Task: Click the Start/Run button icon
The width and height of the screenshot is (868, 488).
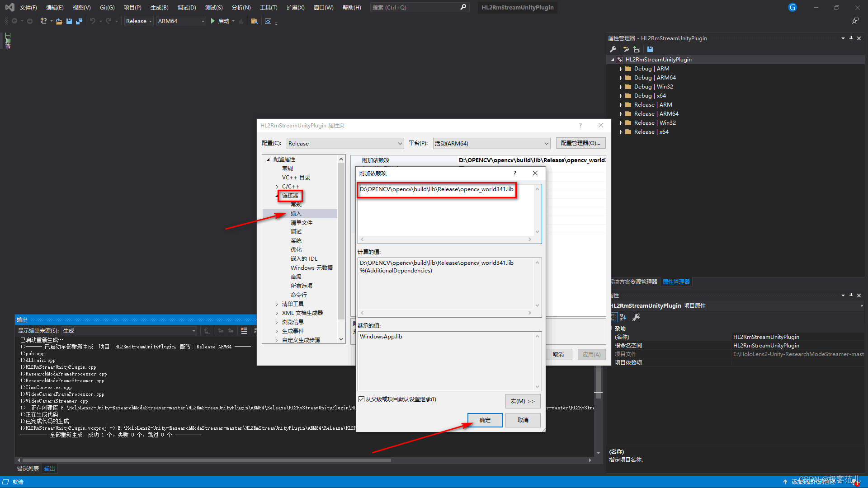Action: [213, 21]
